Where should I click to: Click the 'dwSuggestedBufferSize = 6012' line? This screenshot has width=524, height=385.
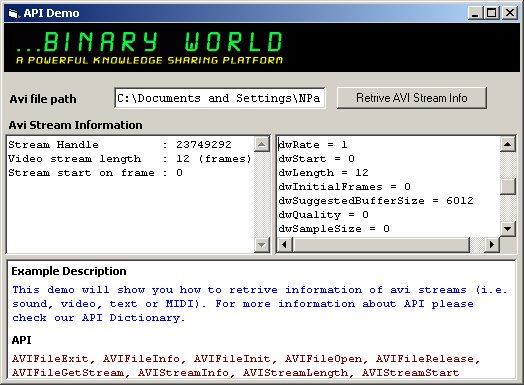pos(376,201)
